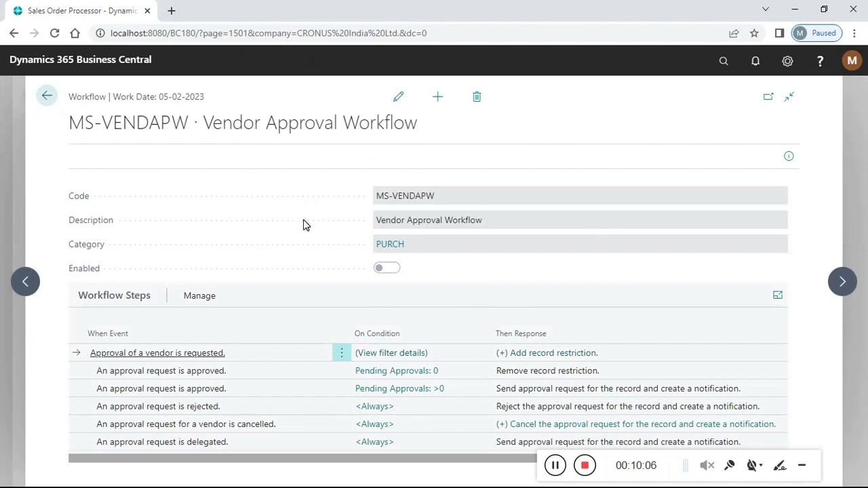Click Approval of a vendor is requested
The image size is (868, 488).
[x=157, y=352]
